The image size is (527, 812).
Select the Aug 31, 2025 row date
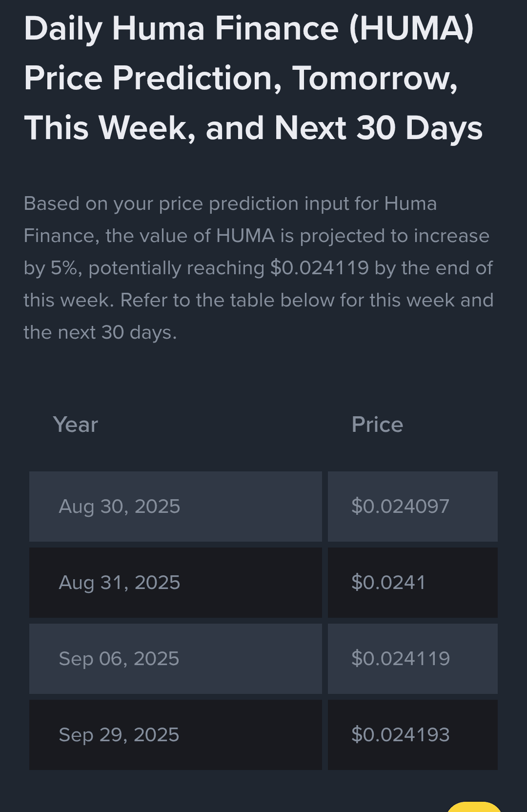[176, 583]
